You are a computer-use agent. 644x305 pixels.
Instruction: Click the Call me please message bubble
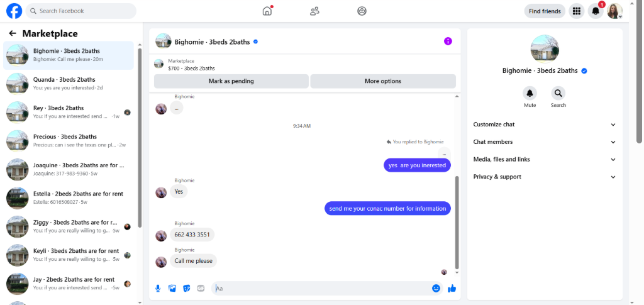point(193,261)
